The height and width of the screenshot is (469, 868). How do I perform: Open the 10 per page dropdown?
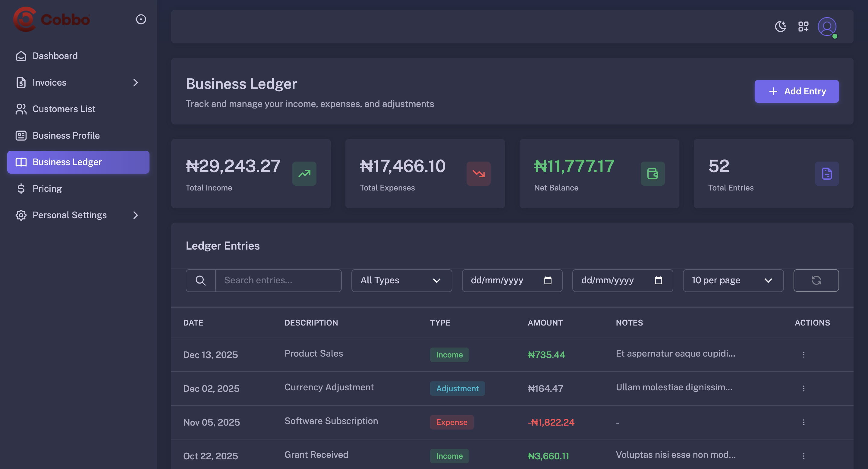[733, 280]
